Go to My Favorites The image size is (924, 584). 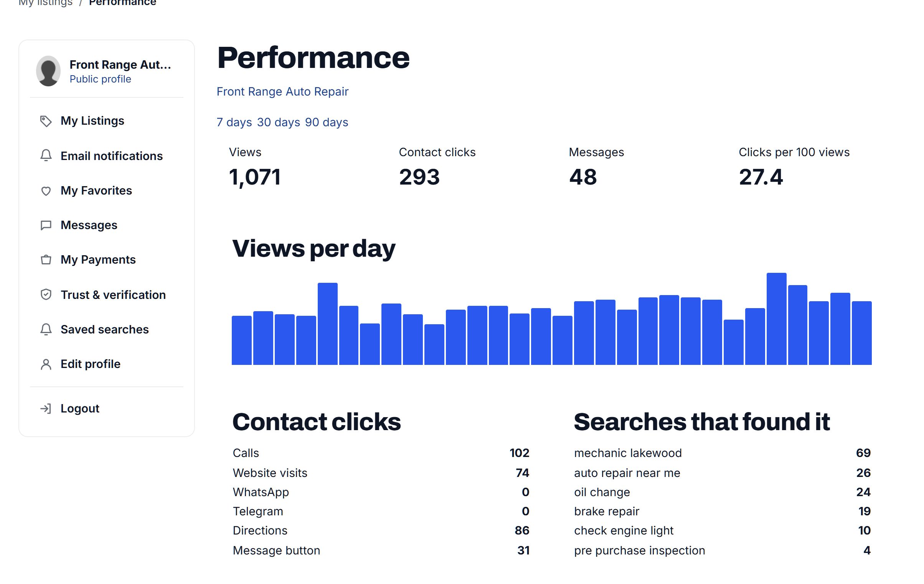pos(96,191)
